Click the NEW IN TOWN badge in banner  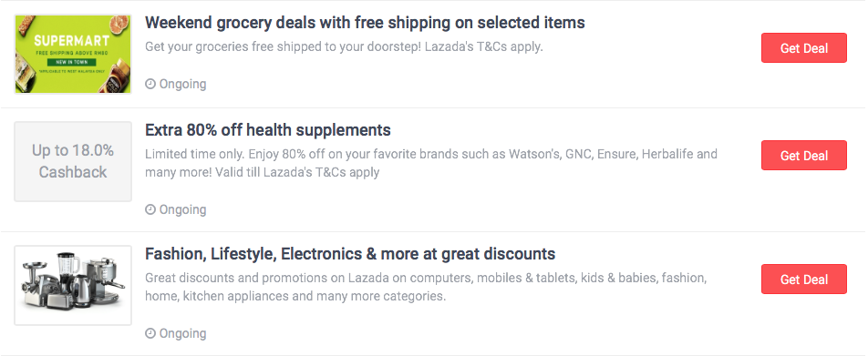71,62
